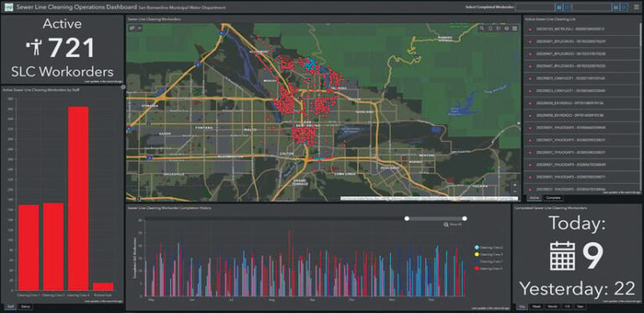Toggle Cleaning Crew 1 blue legend entry

coord(488,261)
